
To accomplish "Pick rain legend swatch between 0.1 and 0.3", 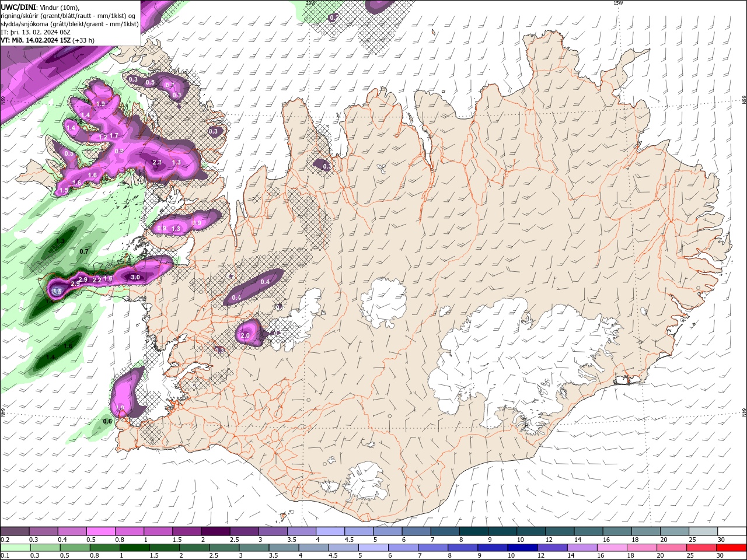I will pos(15,548).
